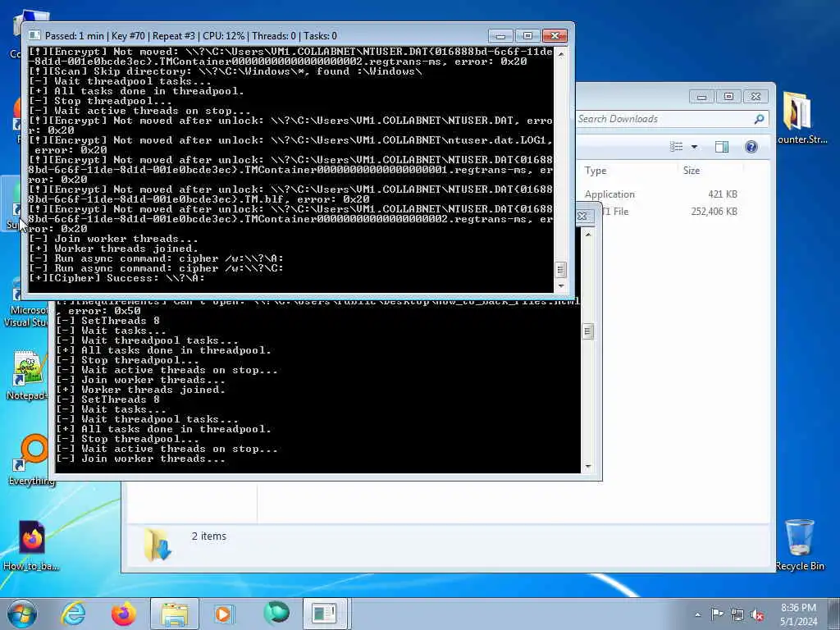Click the Downloads folder icon in details pane
This screenshot has width=840, height=630.
point(157,545)
